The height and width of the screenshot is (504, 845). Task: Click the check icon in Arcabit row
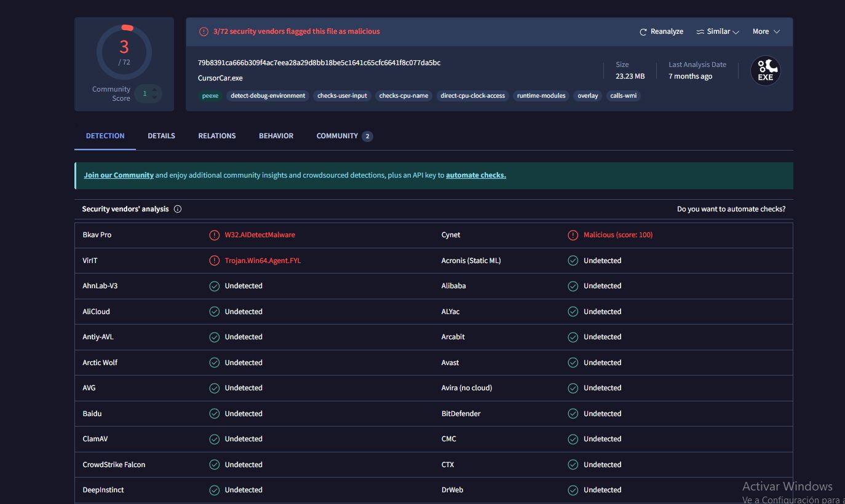(573, 337)
